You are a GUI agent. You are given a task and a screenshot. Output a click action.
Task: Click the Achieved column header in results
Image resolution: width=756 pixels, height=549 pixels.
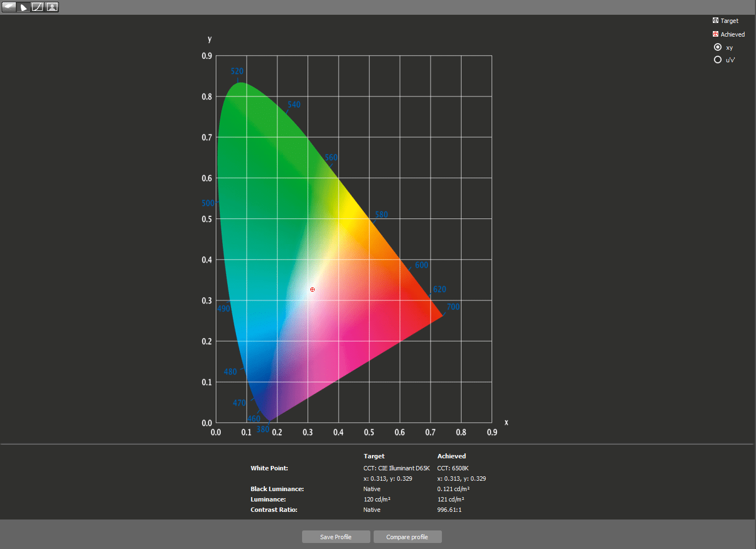point(451,456)
